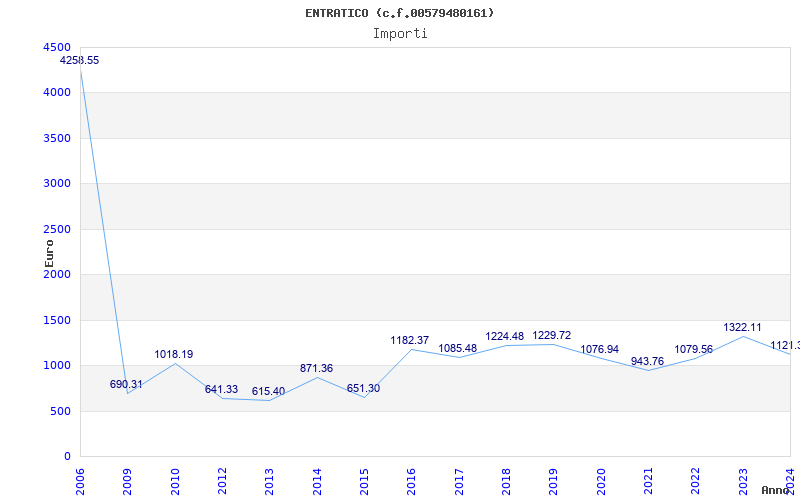Screen dimensions: 800x500
Task: Click the 4258.55 data label
Action: click(x=80, y=60)
